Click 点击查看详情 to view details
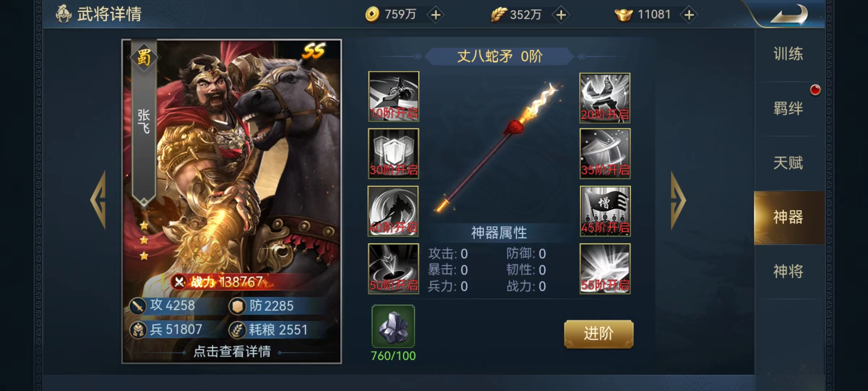Image resolution: width=868 pixels, height=391 pixels. coord(232,352)
